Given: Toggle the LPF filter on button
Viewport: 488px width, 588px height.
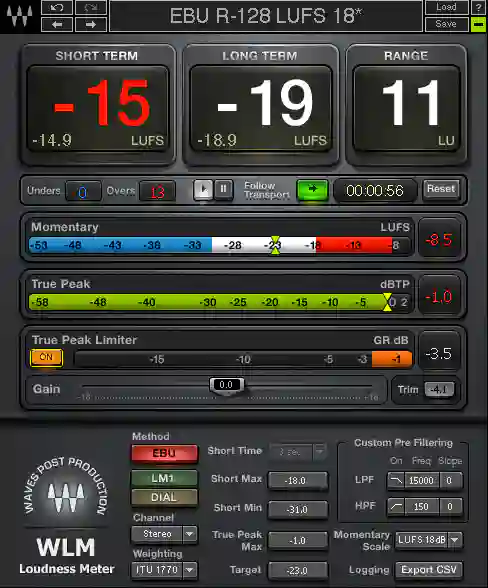Looking at the screenshot, I should [396, 480].
